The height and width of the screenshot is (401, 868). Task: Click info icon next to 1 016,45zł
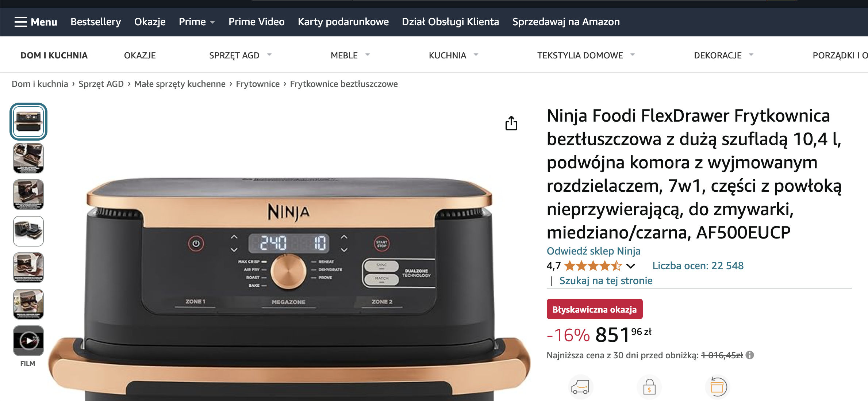pos(750,355)
